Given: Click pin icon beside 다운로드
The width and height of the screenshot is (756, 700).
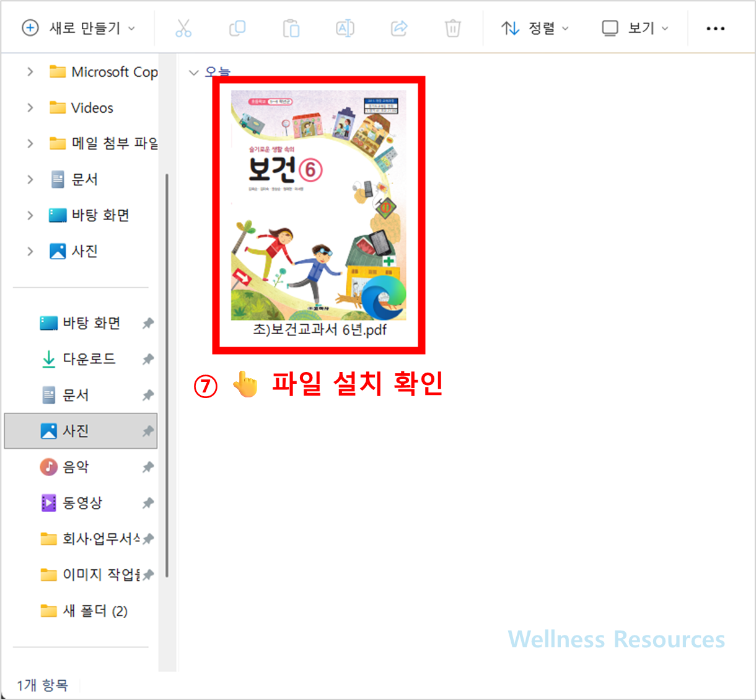Looking at the screenshot, I should tap(148, 359).
